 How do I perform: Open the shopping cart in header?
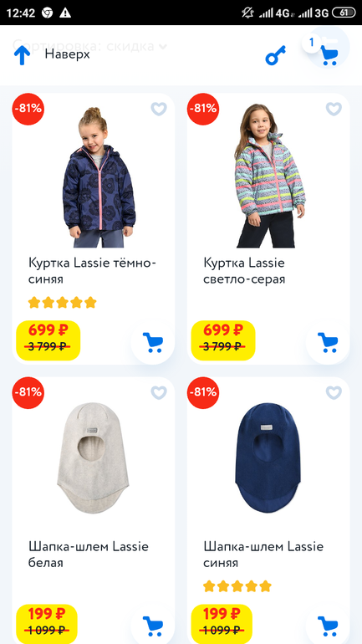pos(329,54)
